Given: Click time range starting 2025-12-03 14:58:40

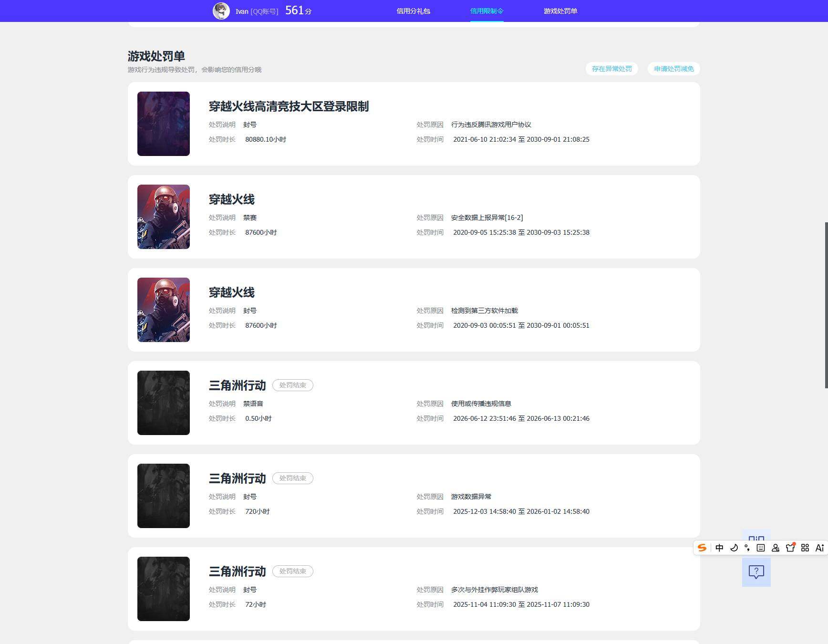Looking at the screenshot, I should click(x=521, y=511).
